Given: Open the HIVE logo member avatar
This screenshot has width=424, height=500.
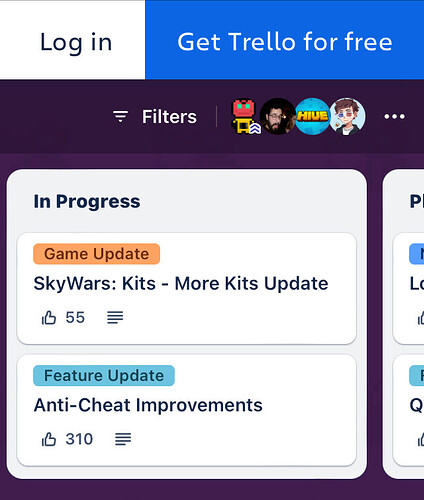Looking at the screenshot, I should click(x=312, y=116).
